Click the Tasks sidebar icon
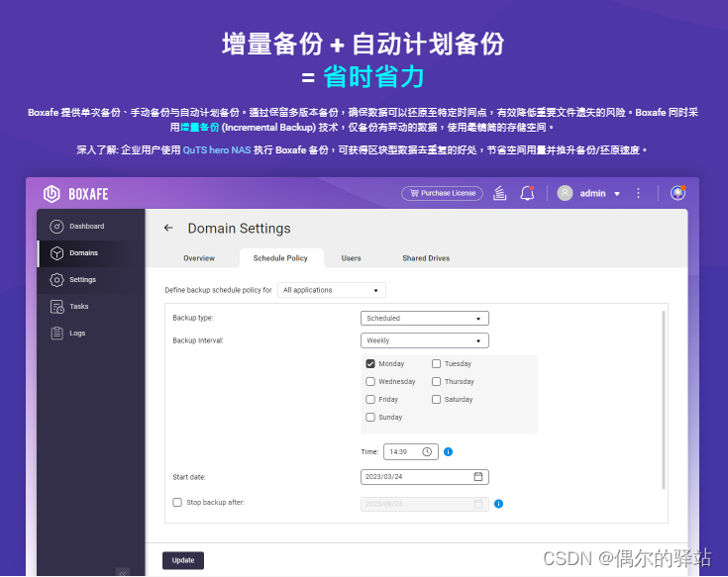 pos(56,307)
